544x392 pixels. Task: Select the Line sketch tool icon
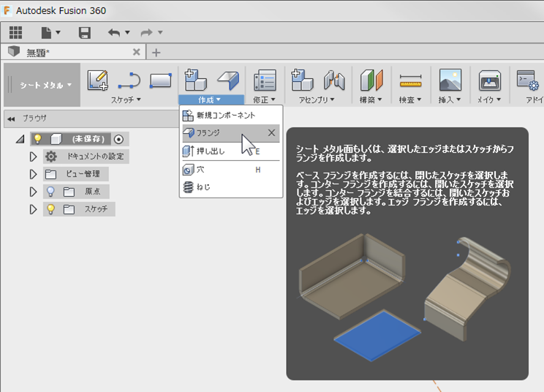[129, 80]
